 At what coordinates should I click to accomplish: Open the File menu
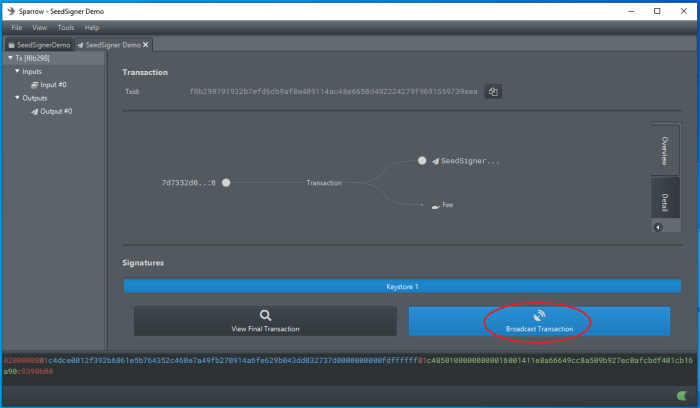(x=16, y=28)
